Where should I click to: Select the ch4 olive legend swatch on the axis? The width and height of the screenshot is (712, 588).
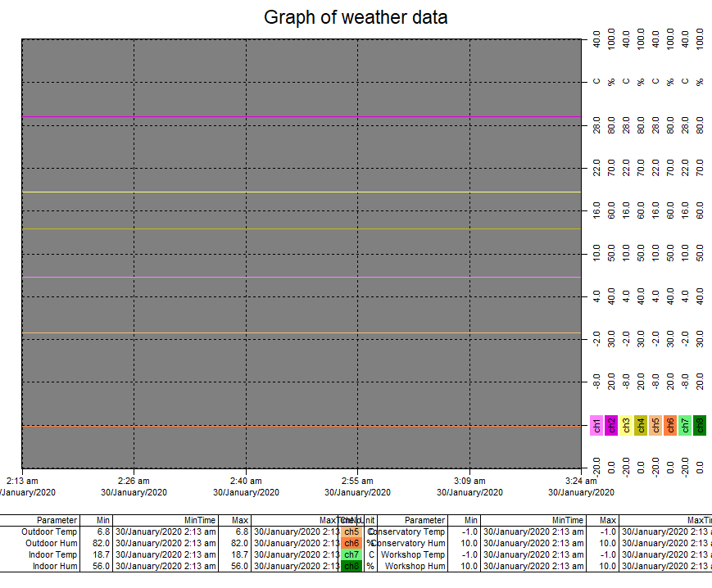(x=641, y=425)
